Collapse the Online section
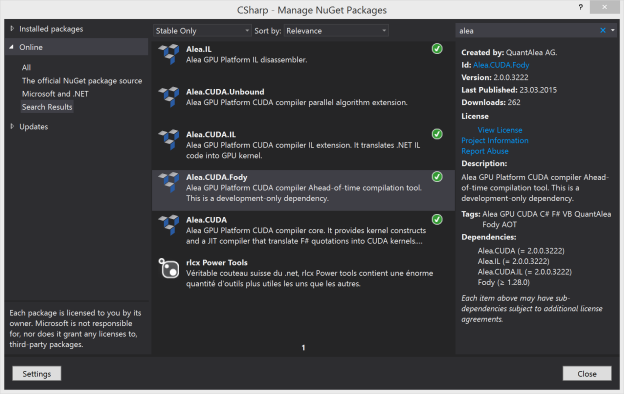The height and width of the screenshot is (394, 624). tap(12, 47)
